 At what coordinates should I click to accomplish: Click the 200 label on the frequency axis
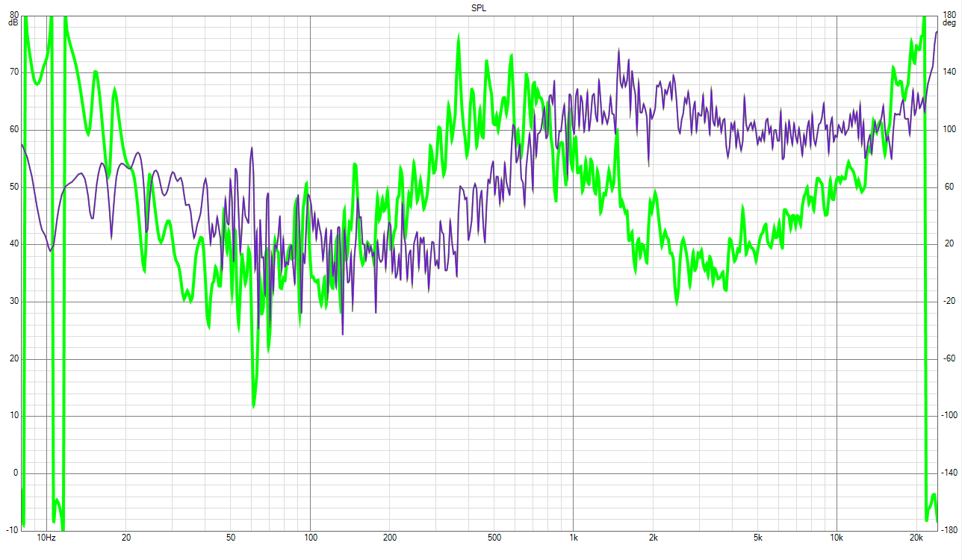[390, 538]
